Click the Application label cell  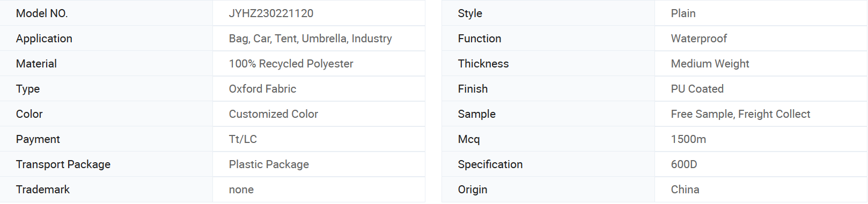(106, 39)
